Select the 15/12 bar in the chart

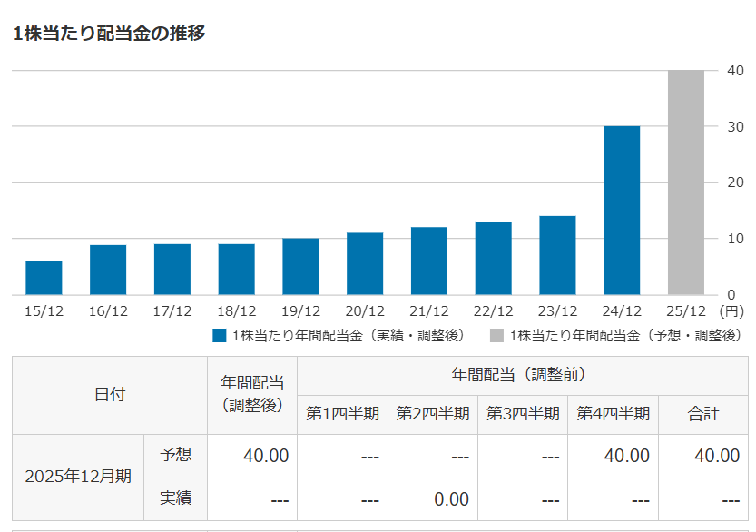click(x=44, y=278)
